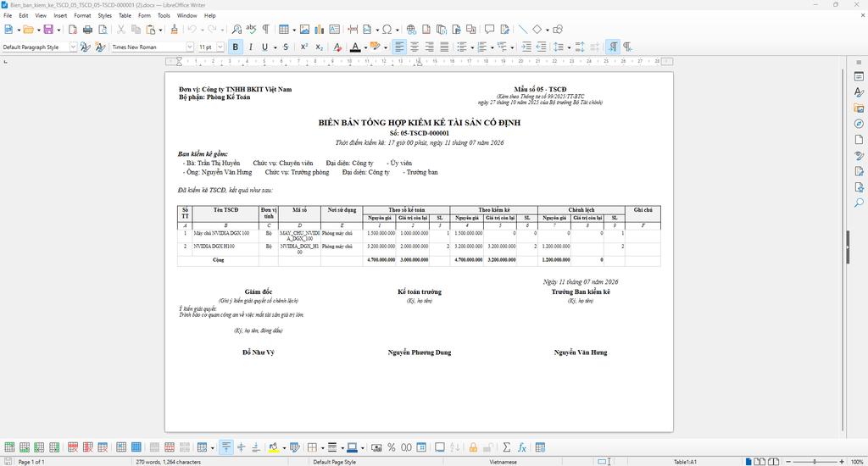Open the Table menu
The image size is (868, 466).
coord(125,15)
